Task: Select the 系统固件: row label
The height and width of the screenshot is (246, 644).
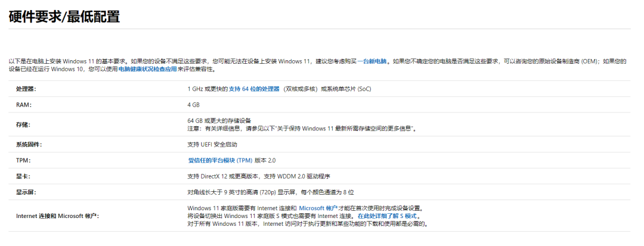Action: pos(29,145)
